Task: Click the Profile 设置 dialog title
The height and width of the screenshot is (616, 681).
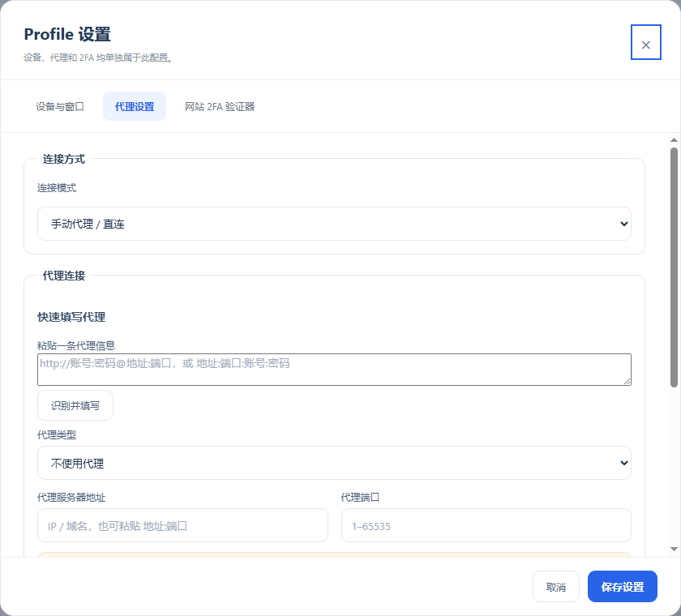Action: [x=67, y=34]
